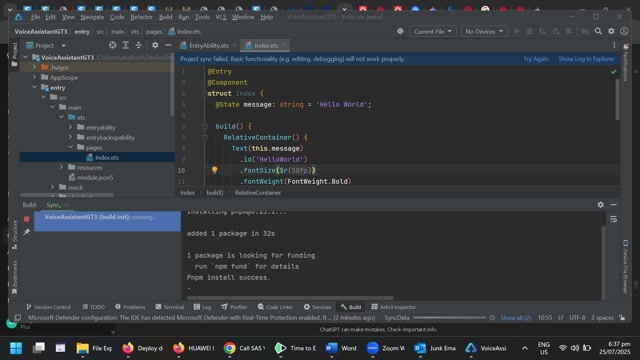Open the Build menu
This screenshot has height=360, width=640.
(165, 17)
